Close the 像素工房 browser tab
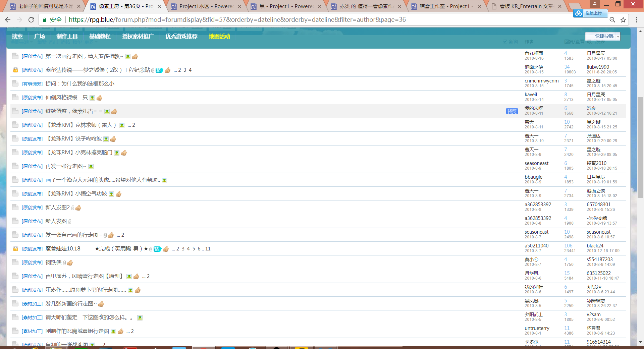This screenshot has height=349, width=644. click(159, 6)
